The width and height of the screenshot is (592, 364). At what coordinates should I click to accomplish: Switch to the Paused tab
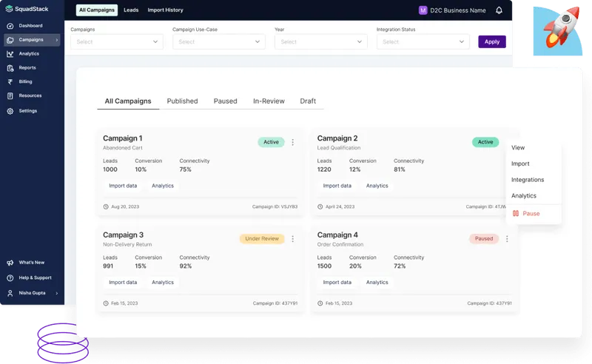[x=226, y=101]
